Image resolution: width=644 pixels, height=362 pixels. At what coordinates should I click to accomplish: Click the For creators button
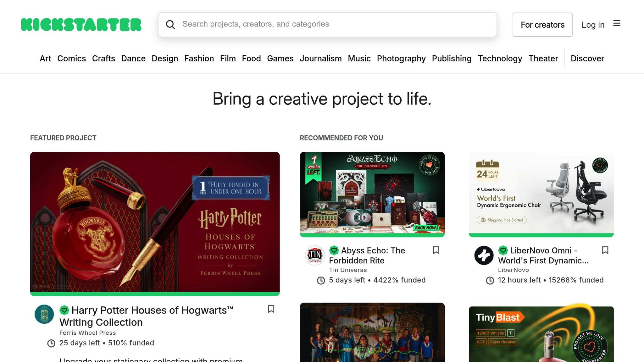click(542, 25)
